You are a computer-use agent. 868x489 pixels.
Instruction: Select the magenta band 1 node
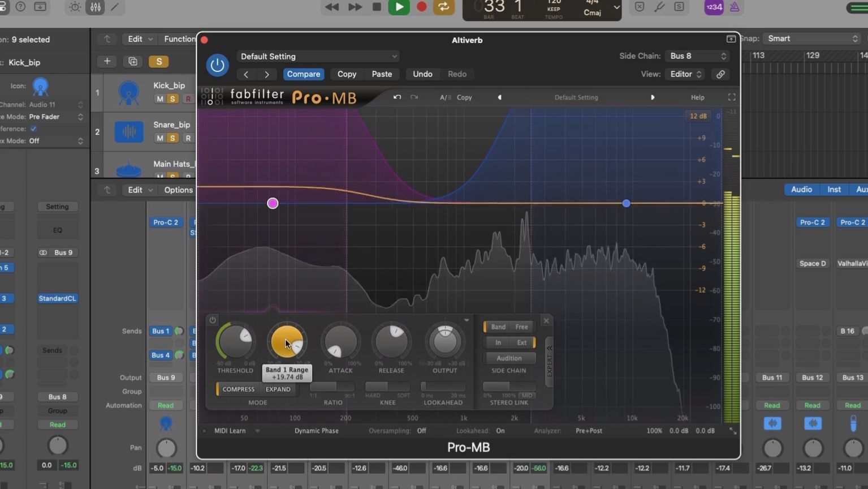pyautogui.click(x=273, y=203)
